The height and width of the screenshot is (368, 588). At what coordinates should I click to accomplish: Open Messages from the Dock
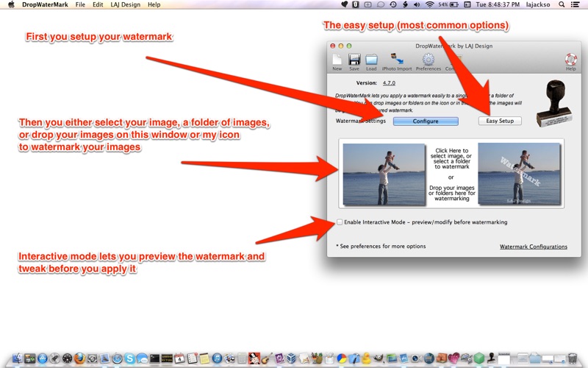point(142,358)
